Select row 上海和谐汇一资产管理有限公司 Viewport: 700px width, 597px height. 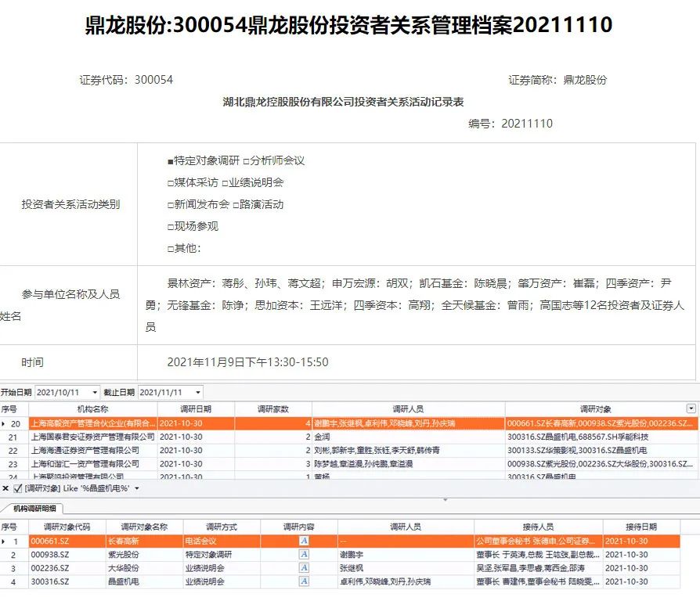[x=349, y=464]
